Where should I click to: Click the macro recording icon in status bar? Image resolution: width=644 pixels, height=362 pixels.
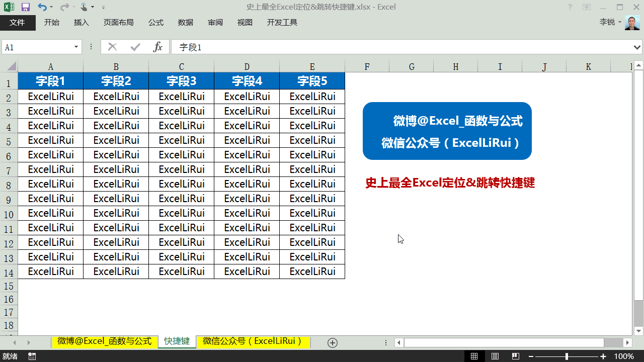click(x=32, y=356)
